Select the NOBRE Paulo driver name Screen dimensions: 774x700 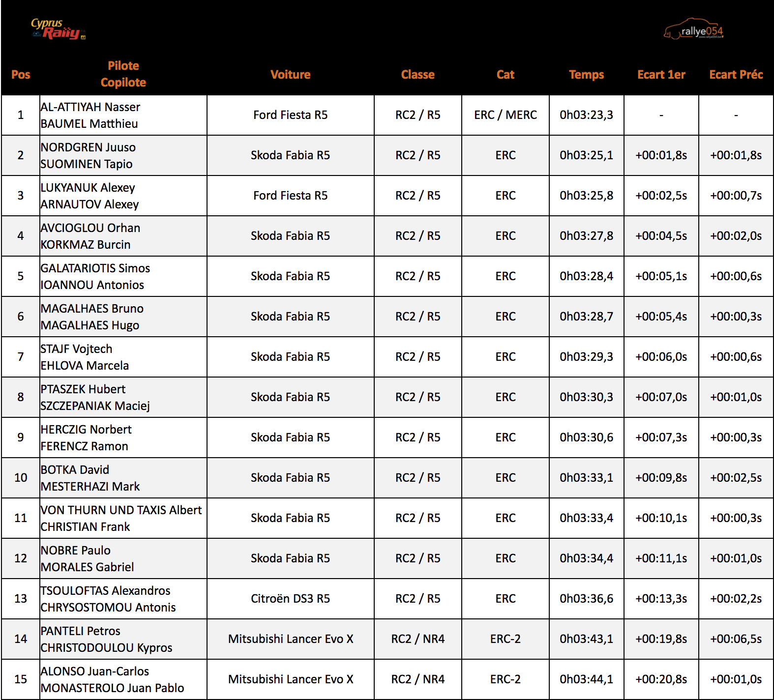(76, 551)
